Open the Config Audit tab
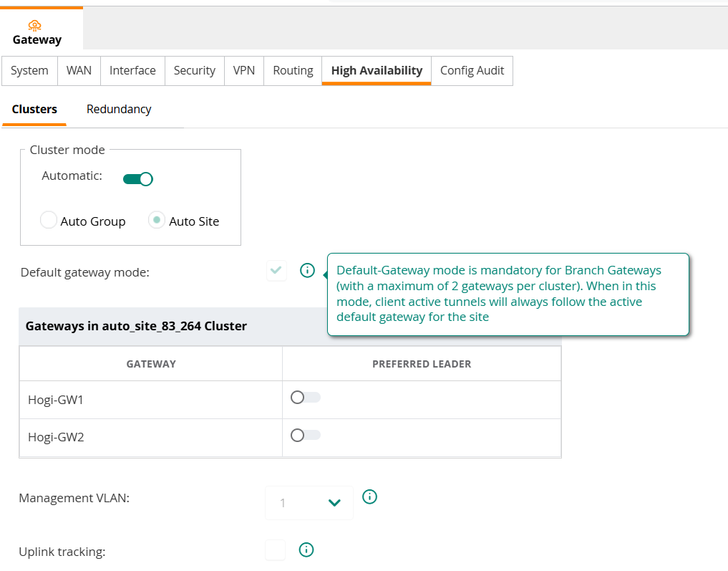This screenshot has width=728, height=571. click(x=472, y=70)
